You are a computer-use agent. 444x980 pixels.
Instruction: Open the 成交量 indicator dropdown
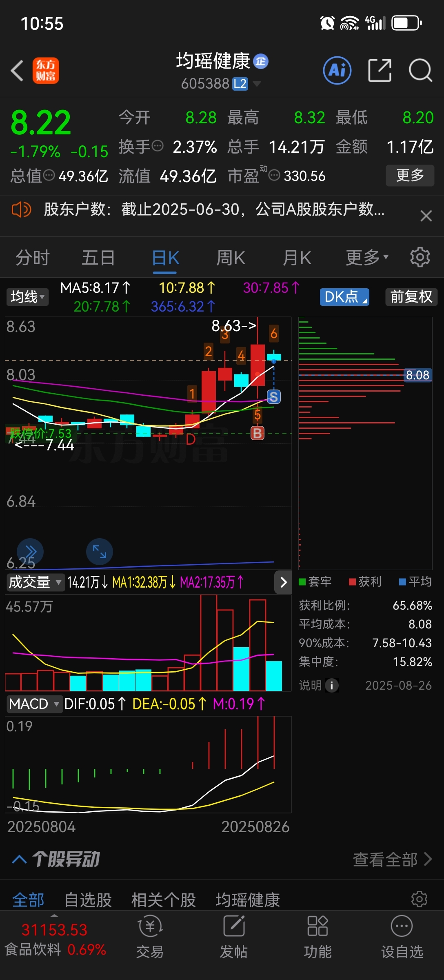click(x=35, y=582)
